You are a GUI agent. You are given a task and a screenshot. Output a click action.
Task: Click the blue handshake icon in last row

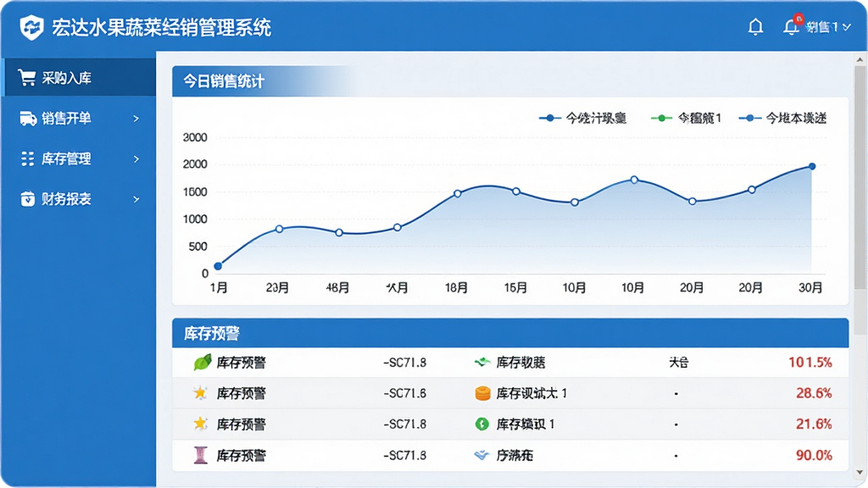(x=482, y=455)
